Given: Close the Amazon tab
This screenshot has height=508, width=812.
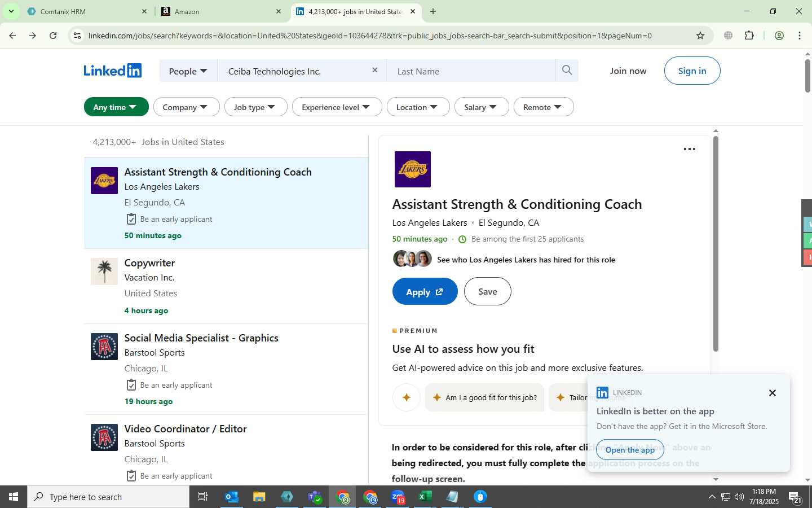Looking at the screenshot, I should click(x=279, y=11).
